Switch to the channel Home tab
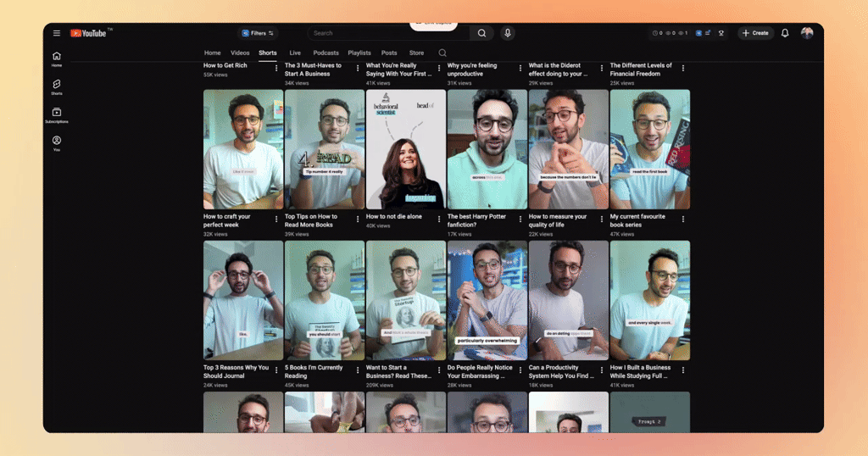This screenshot has height=456, width=868. pyautogui.click(x=212, y=53)
